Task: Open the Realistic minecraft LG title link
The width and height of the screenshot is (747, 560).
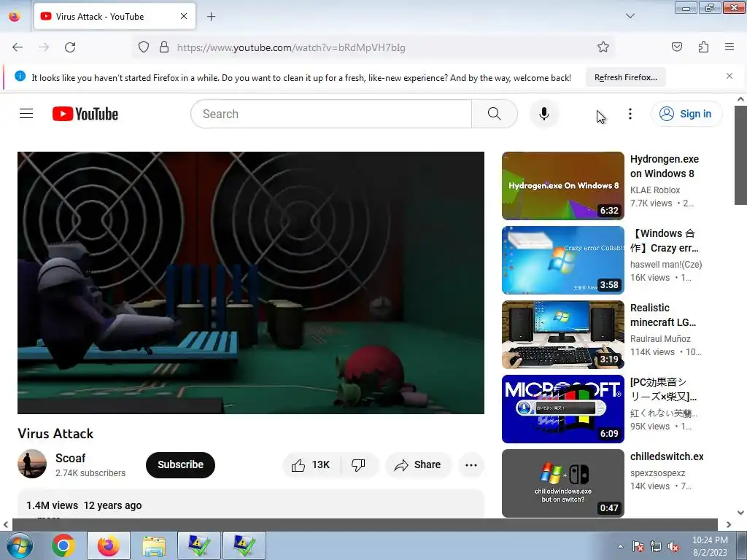Action: [663, 315]
